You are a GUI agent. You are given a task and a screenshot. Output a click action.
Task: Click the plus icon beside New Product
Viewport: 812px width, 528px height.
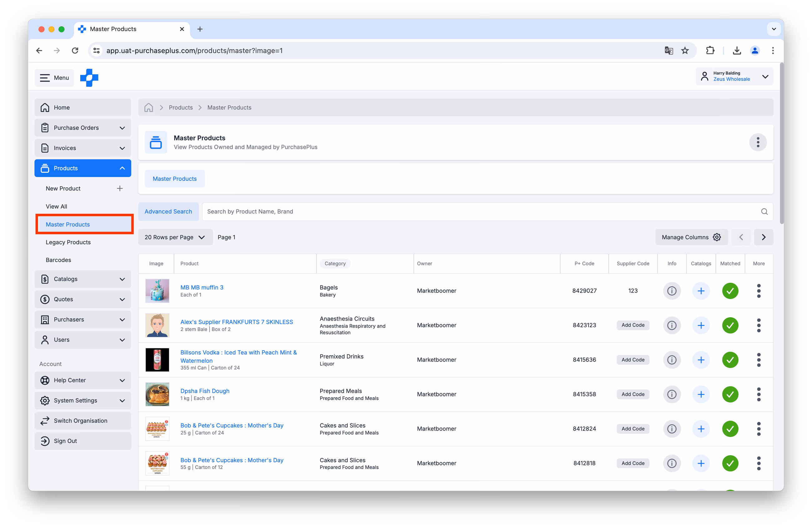coord(120,189)
